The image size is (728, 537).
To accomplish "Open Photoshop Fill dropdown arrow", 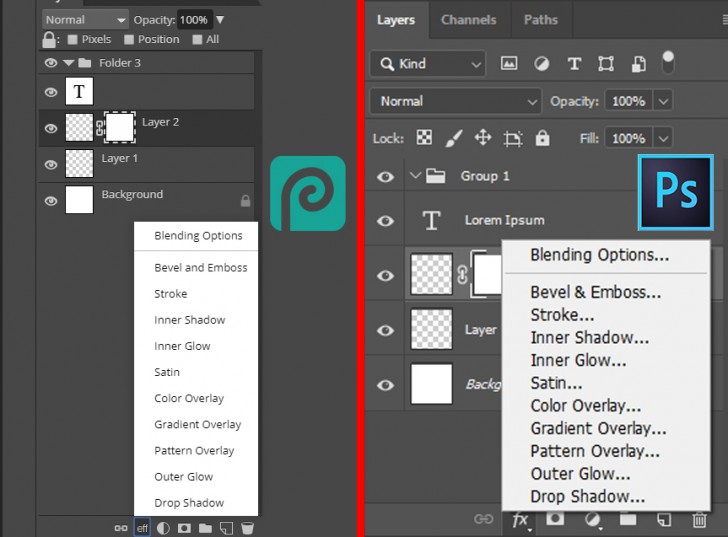I will 663,138.
